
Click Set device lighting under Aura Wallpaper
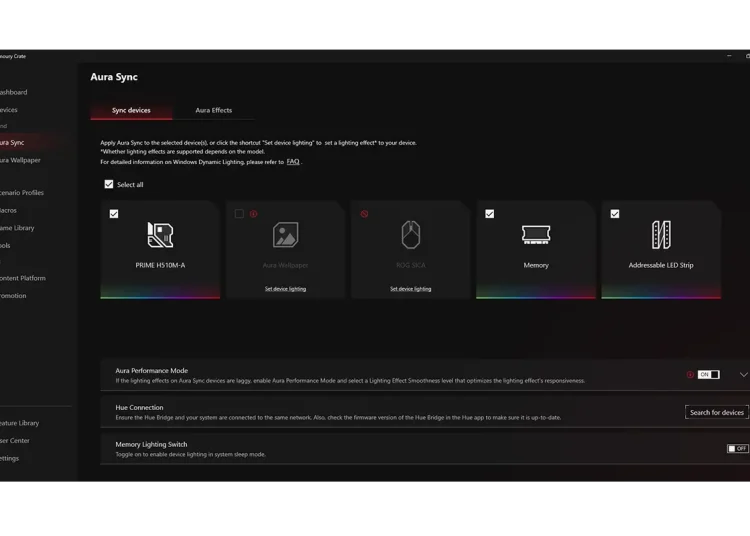pyautogui.click(x=286, y=289)
